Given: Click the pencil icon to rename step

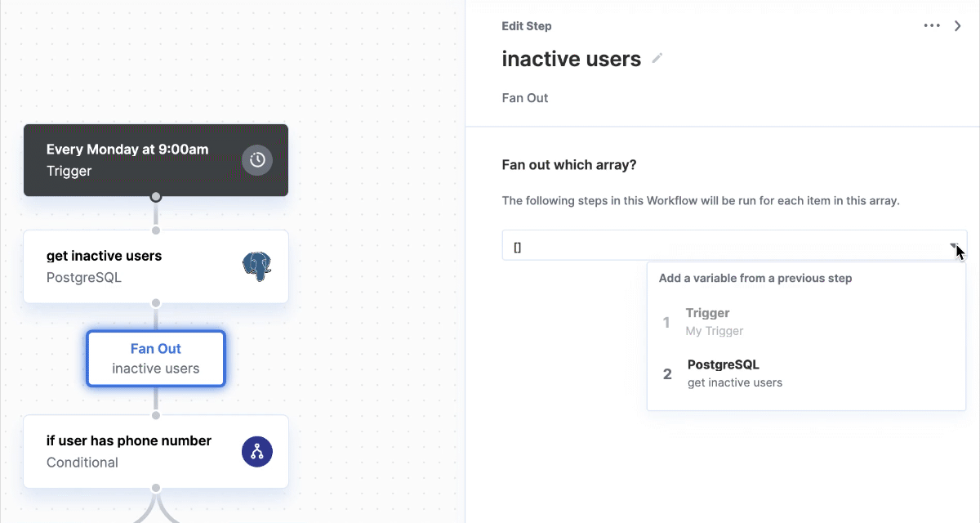Looking at the screenshot, I should tap(657, 59).
